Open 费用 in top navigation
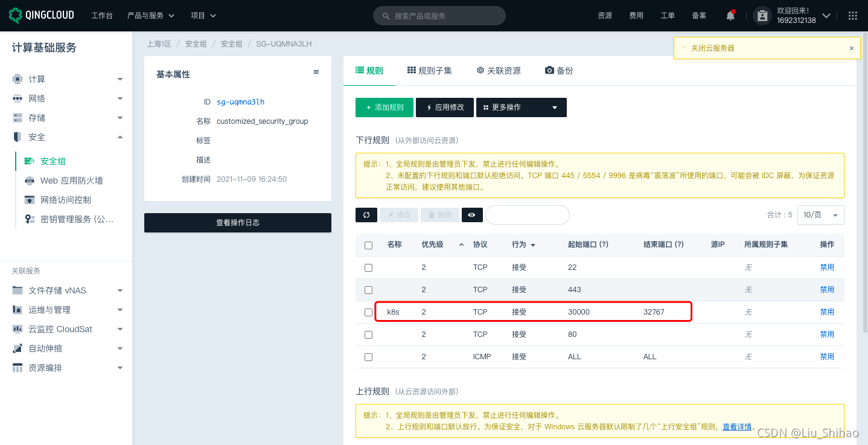Image resolution: width=868 pixels, height=445 pixels. [636, 16]
